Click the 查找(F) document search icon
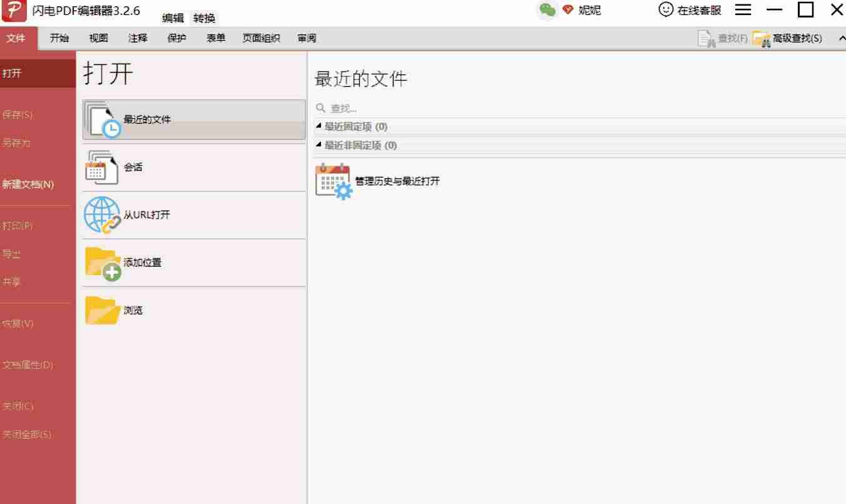Viewport: 846px width, 504px height. coord(706,39)
